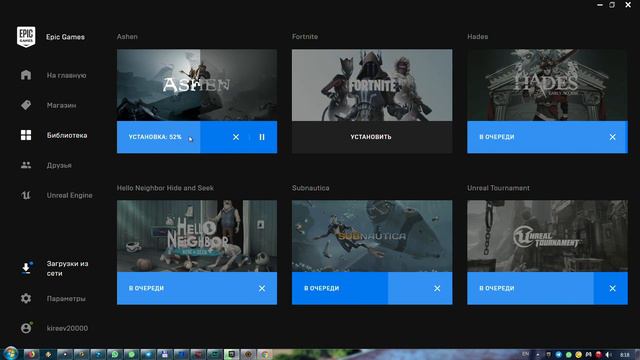The width and height of the screenshot is (640, 360).
Task: Remove Subnautica from the queue
Action: [437, 289]
